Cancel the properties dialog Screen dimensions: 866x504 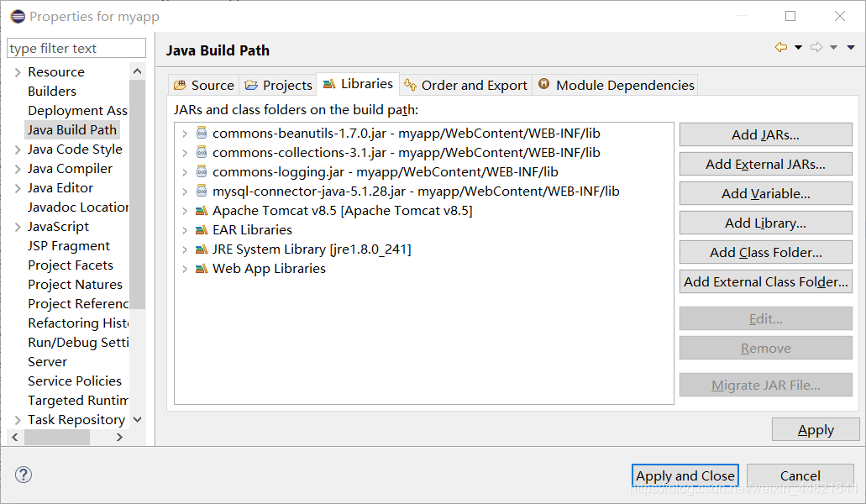(x=800, y=475)
